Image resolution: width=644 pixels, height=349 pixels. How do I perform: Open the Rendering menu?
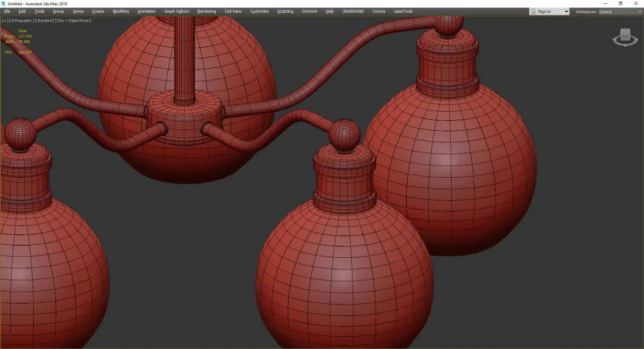[x=207, y=11]
